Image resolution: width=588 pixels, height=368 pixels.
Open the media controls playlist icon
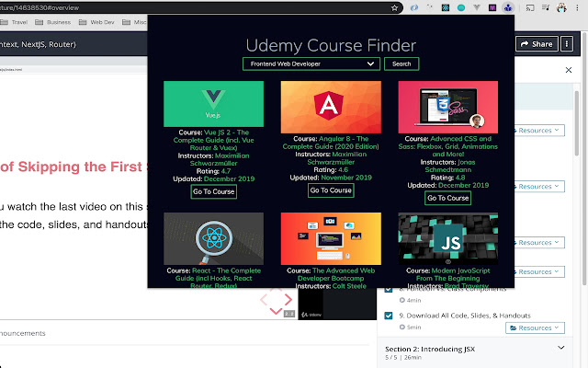(x=546, y=7)
